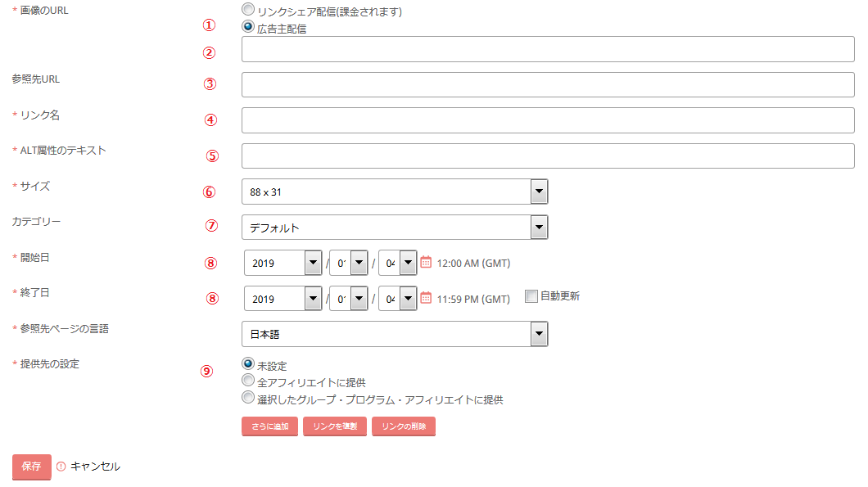Select 選択したグループ・プログラム・アフィリエイトに提供 option
Image resolution: width=868 pixels, height=487 pixels.
(248, 398)
